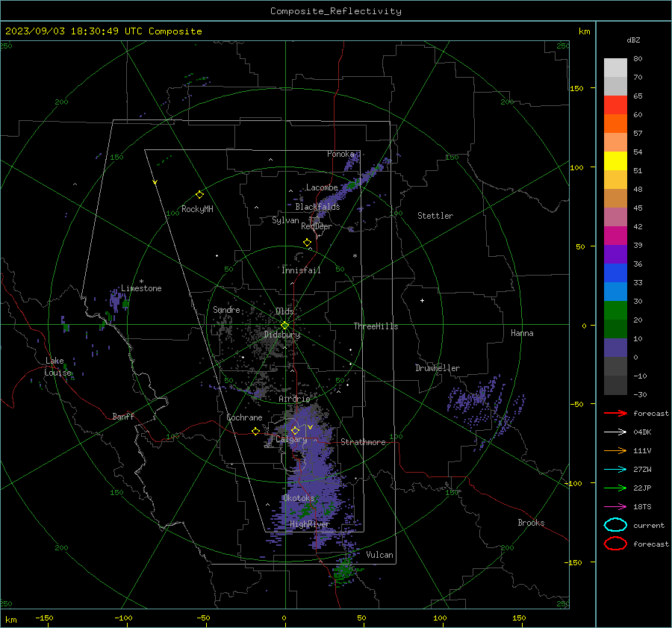Viewport: 672px width, 628px height.
Task: Select the magenta 39-42 dBZ swatch
Action: [615, 236]
